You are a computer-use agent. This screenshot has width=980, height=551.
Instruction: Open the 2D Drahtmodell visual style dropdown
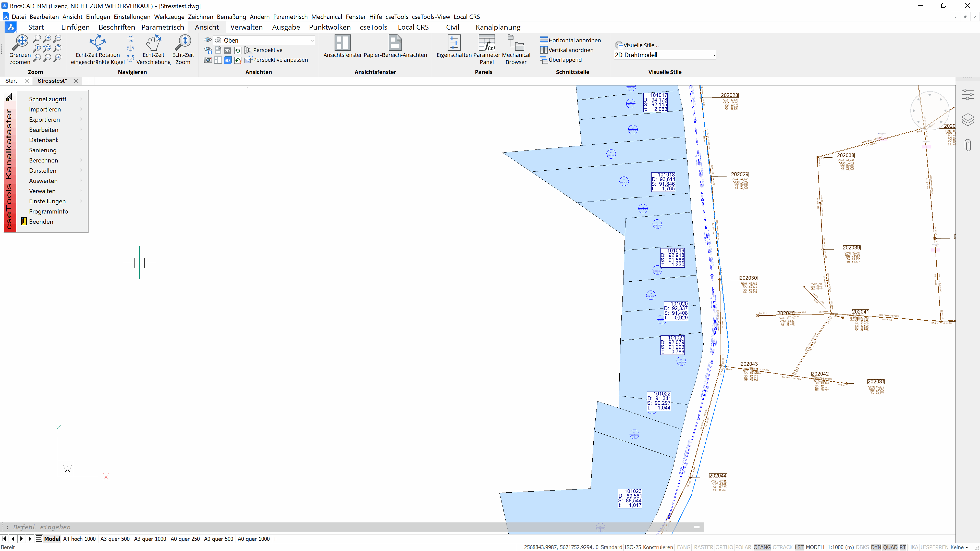point(665,55)
